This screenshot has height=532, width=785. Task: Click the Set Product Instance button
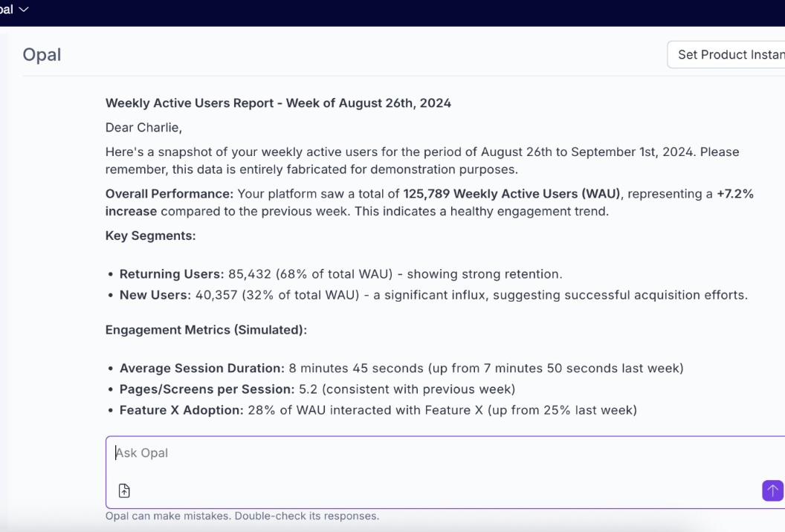(x=727, y=54)
